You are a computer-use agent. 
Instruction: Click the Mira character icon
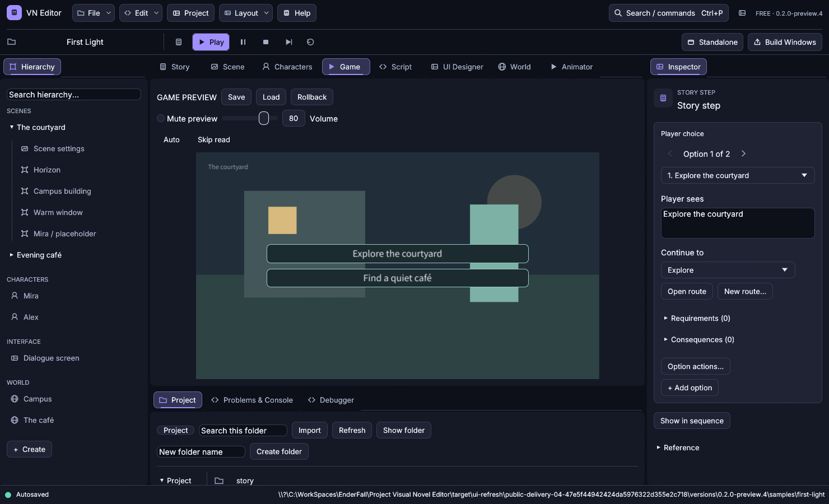[x=15, y=296]
